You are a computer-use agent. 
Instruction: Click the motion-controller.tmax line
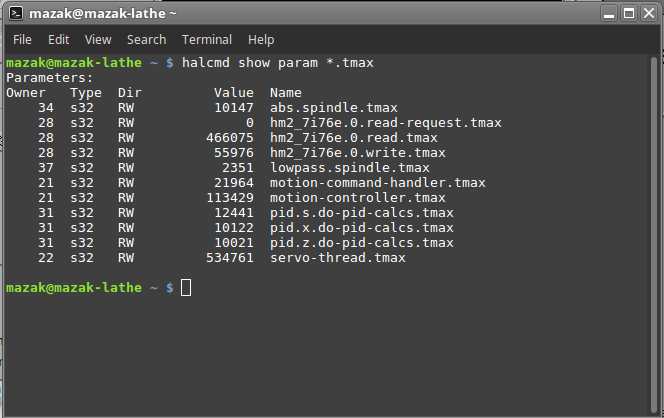point(226,198)
